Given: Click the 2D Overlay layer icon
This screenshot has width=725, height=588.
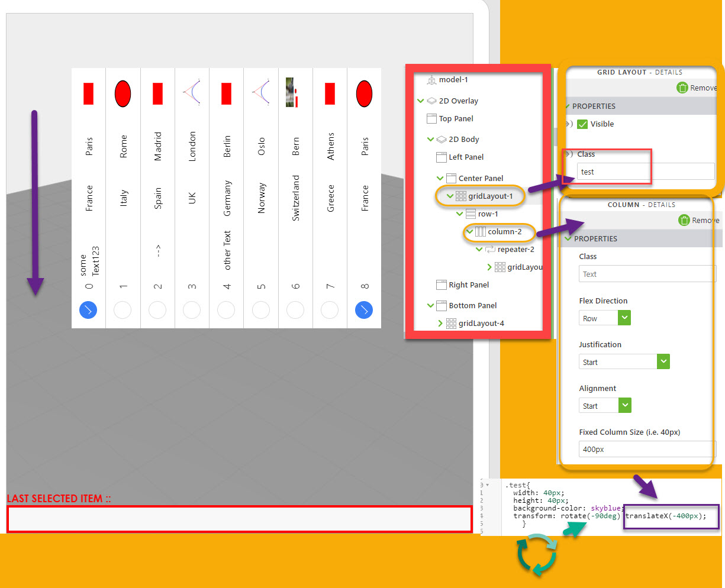Looking at the screenshot, I should [x=431, y=101].
